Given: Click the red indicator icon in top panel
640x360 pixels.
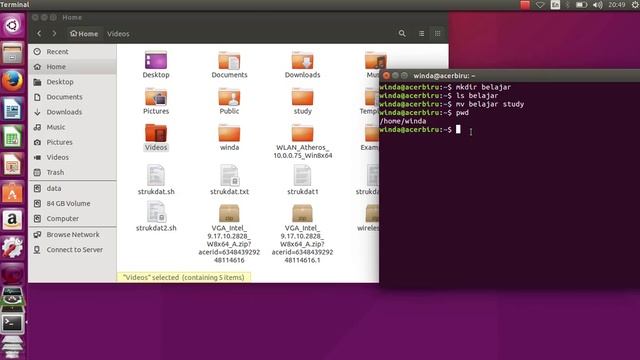Looking at the screenshot, I should 525,5.
